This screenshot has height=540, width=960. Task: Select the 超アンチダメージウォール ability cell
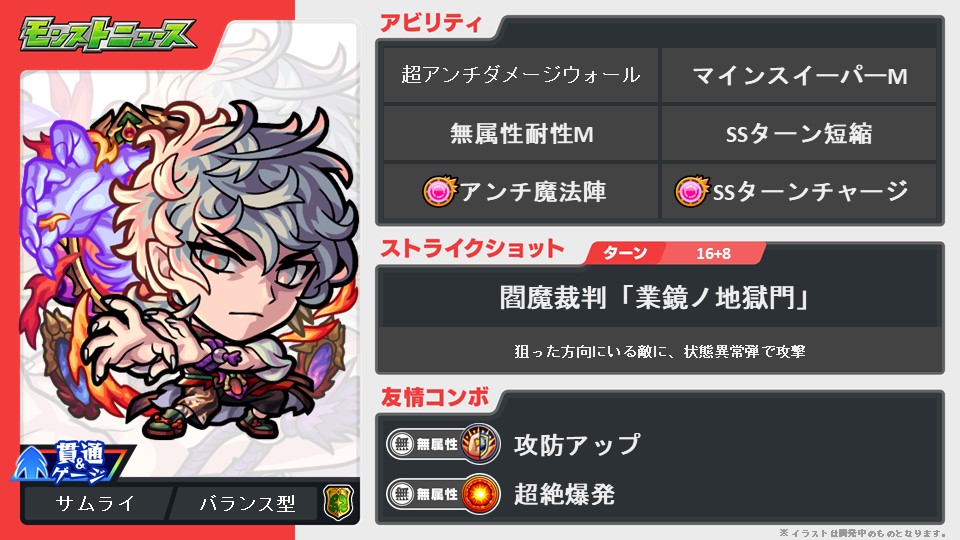(520, 75)
